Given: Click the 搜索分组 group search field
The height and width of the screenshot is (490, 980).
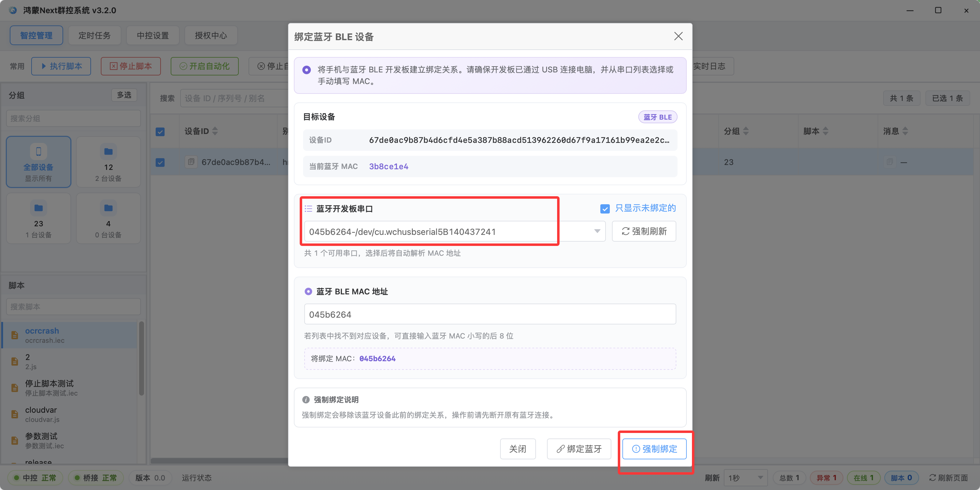Looking at the screenshot, I should pos(74,118).
